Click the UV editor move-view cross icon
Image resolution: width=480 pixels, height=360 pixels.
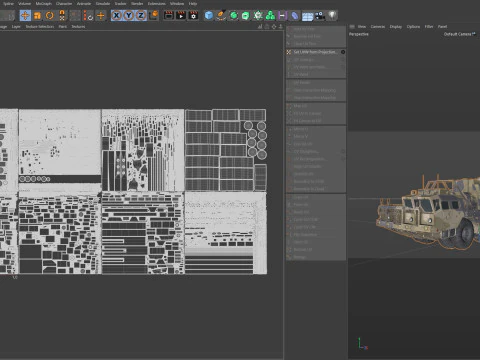(x=274, y=27)
